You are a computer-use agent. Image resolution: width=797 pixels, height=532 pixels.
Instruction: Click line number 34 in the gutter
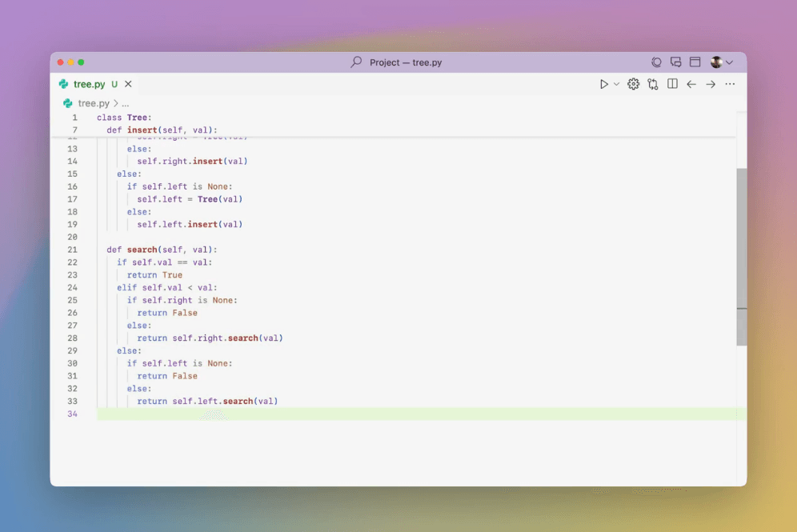[x=72, y=414]
